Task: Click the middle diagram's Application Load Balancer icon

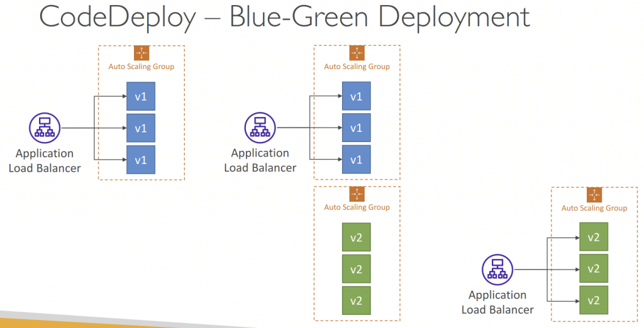Action: pos(260,128)
